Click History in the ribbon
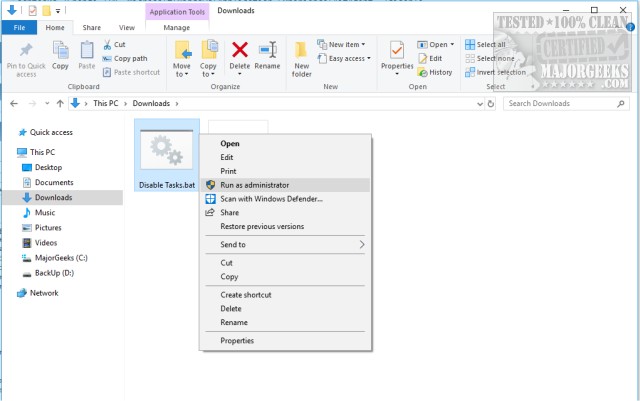This screenshot has width=640, height=401. tap(435, 72)
